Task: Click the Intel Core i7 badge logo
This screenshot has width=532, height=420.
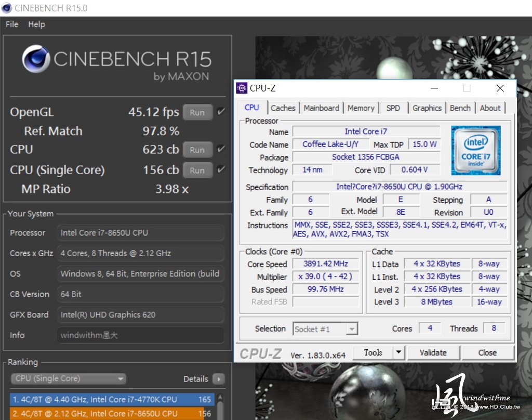Action: pyautogui.click(x=476, y=150)
